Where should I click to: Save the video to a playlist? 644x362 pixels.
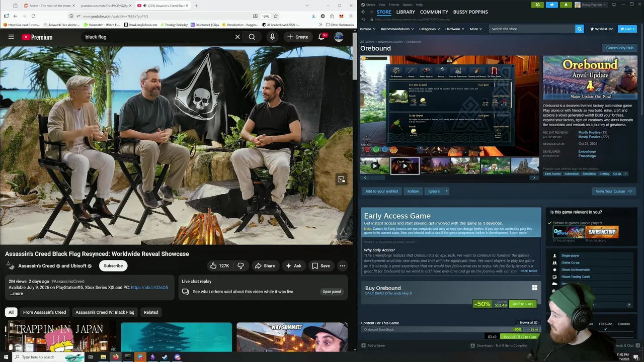[x=321, y=265]
